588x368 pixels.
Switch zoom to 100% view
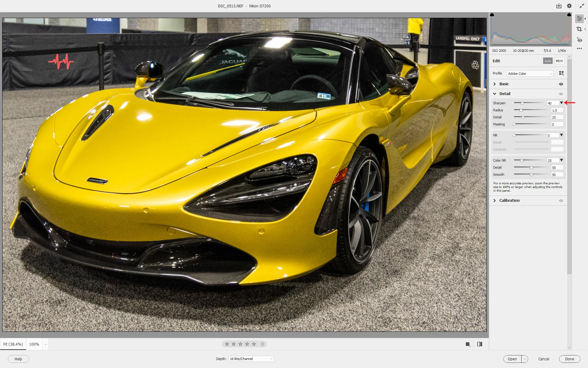34,344
